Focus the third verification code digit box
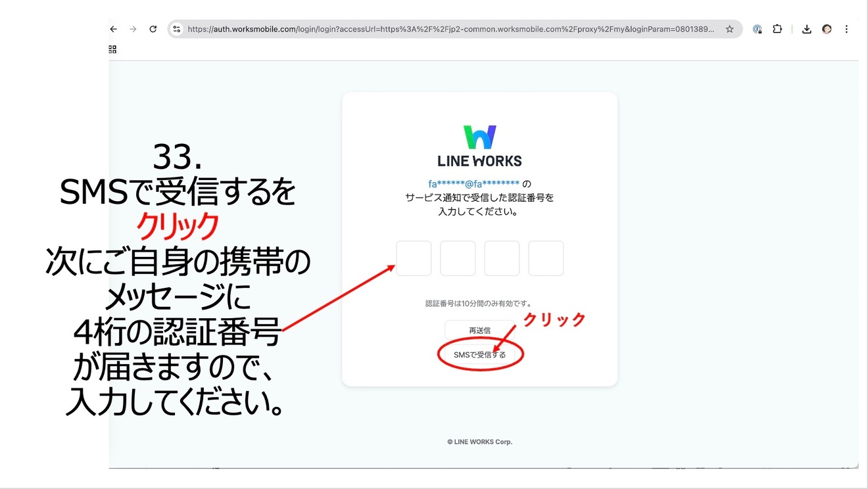 tap(502, 258)
